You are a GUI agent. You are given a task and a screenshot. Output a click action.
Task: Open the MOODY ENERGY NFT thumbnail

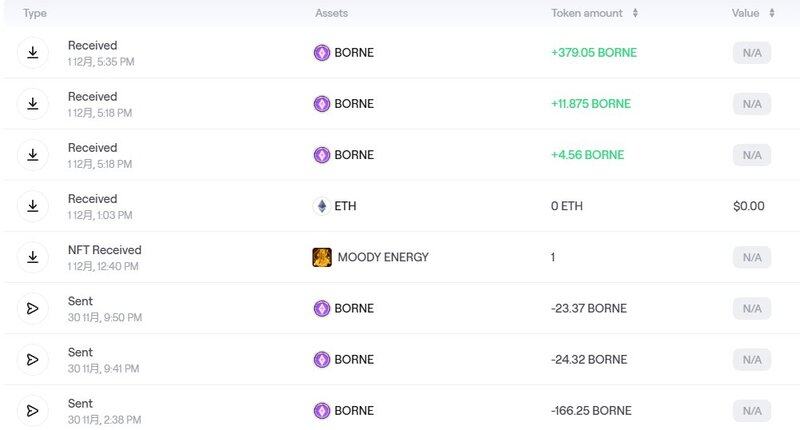coord(322,257)
